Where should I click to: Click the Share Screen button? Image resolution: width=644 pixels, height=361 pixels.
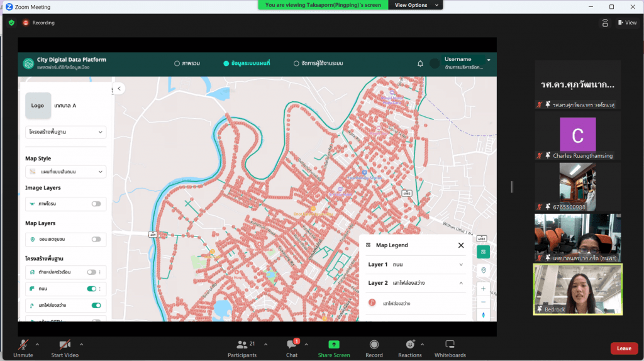click(334, 348)
